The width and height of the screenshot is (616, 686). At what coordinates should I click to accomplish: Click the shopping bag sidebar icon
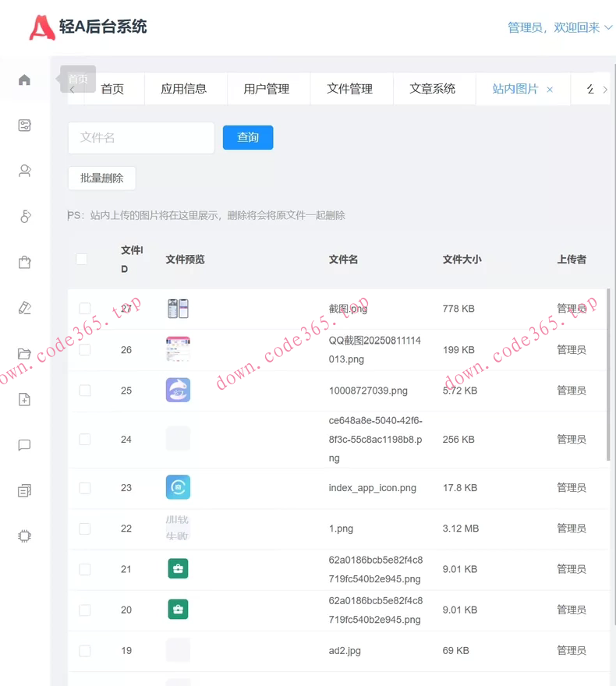[24, 262]
